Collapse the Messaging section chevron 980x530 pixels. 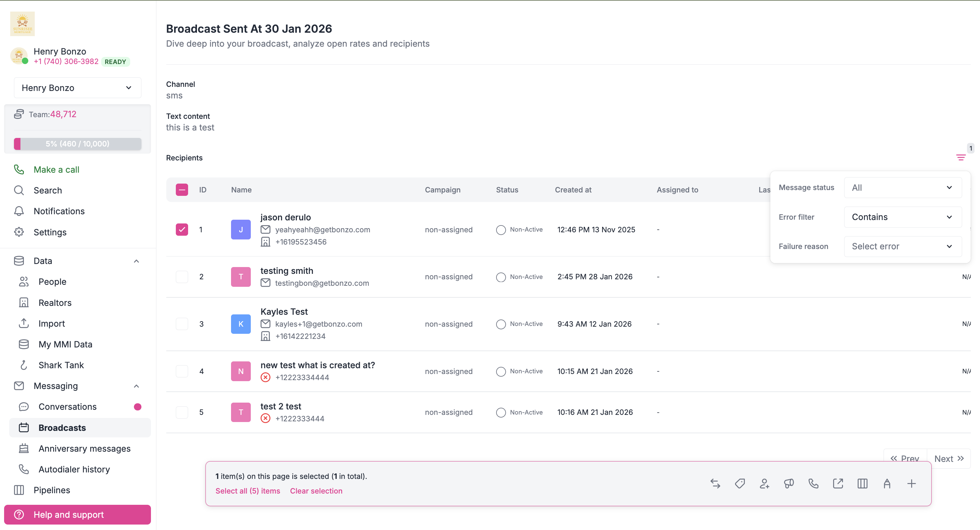[x=137, y=386]
